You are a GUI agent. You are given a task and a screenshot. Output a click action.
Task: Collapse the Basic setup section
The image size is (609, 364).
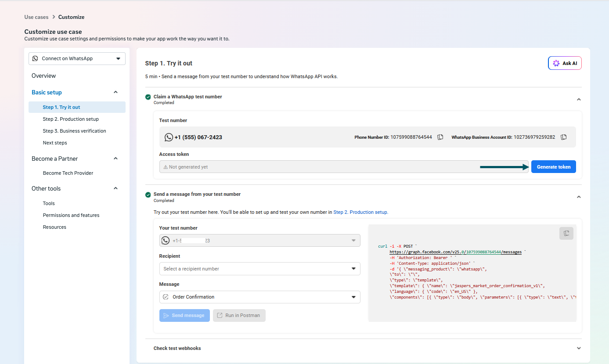tap(115, 92)
